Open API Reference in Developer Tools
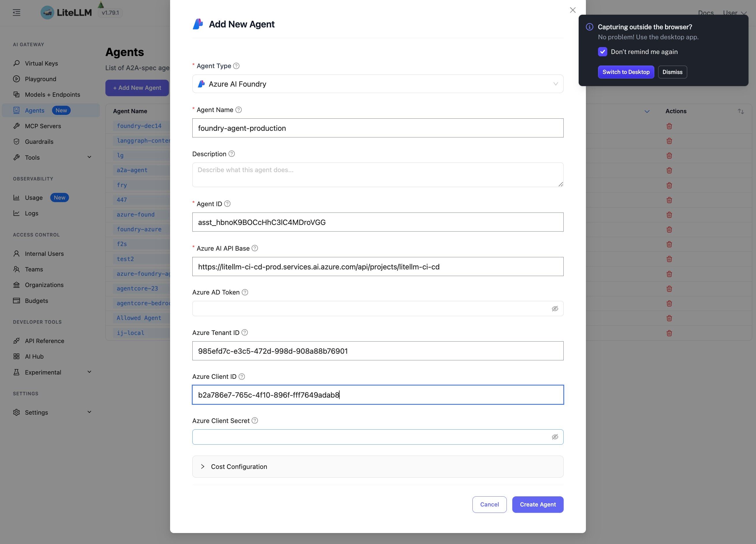756x544 pixels. point(44,341)
